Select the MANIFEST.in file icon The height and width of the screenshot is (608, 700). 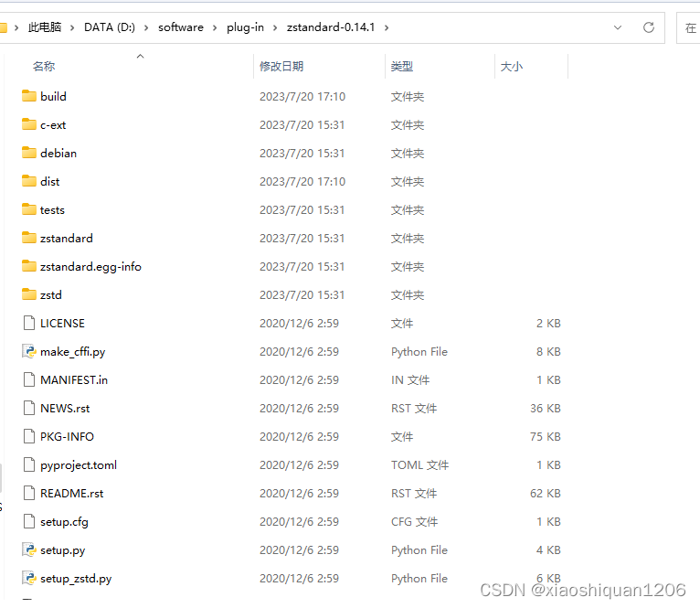click(29, 379)
